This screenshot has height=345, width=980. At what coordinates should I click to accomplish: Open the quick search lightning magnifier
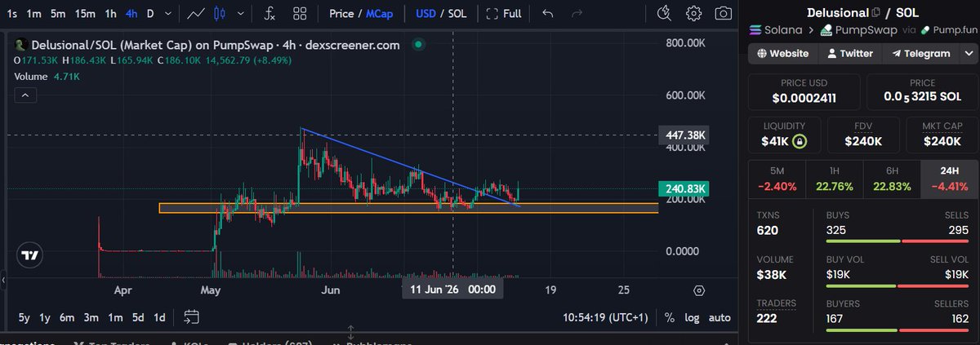click(664, 13)
